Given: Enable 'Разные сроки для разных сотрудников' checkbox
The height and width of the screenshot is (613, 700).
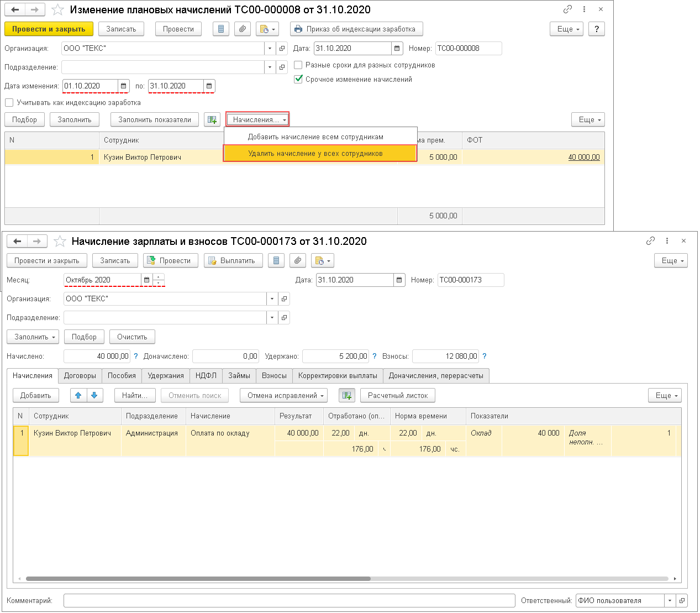Looking at the screenshot, I should 298,65.
